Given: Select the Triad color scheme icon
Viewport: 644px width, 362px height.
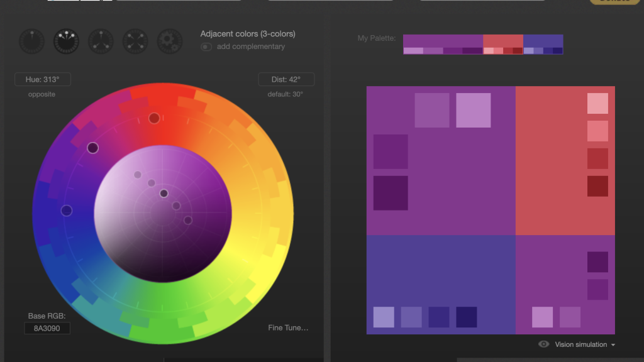Looking at the screenshot, I should coord(101,41).
